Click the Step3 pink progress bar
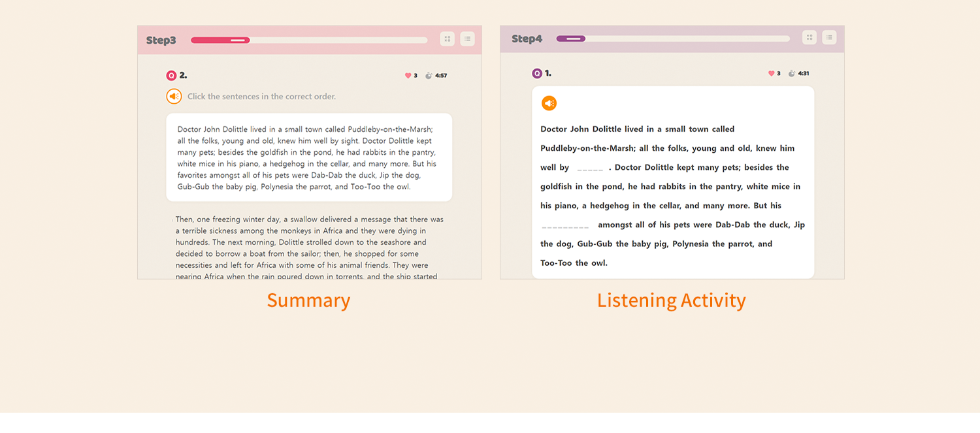Screen dimensions: 980x433 [x=308, y=40]
